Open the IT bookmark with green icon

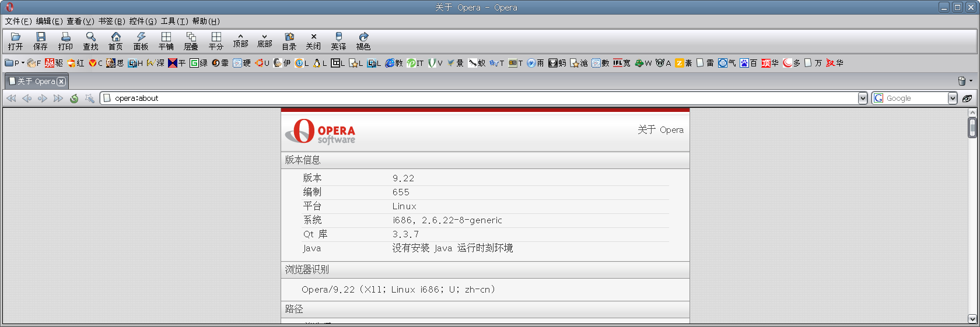415,63
